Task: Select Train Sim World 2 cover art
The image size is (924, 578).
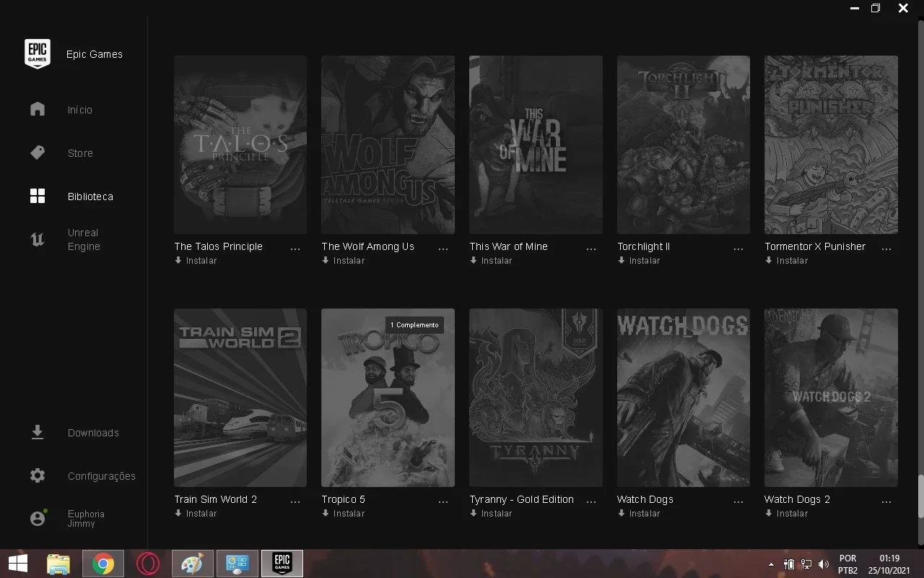Action: click(x=240, y=397)
